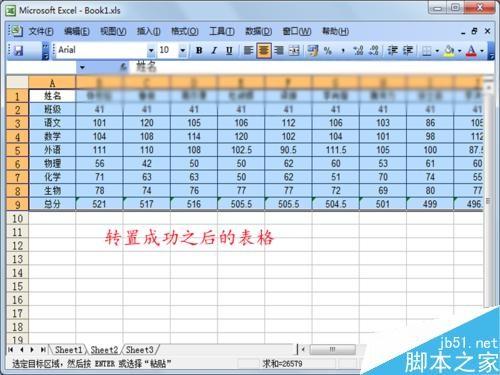The image size is (500, 375).
Task: Click cell with value 102.5
Action: point(241,150)
